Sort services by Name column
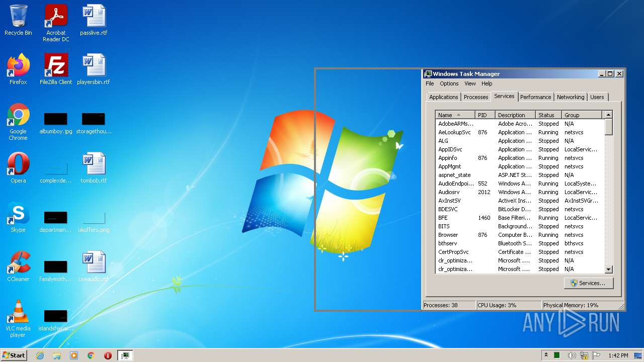644x362 pixels. [x=455, y=115]
